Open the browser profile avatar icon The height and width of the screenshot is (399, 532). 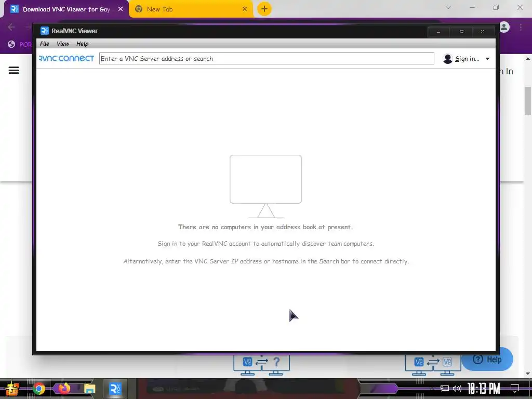coord(504,27)
